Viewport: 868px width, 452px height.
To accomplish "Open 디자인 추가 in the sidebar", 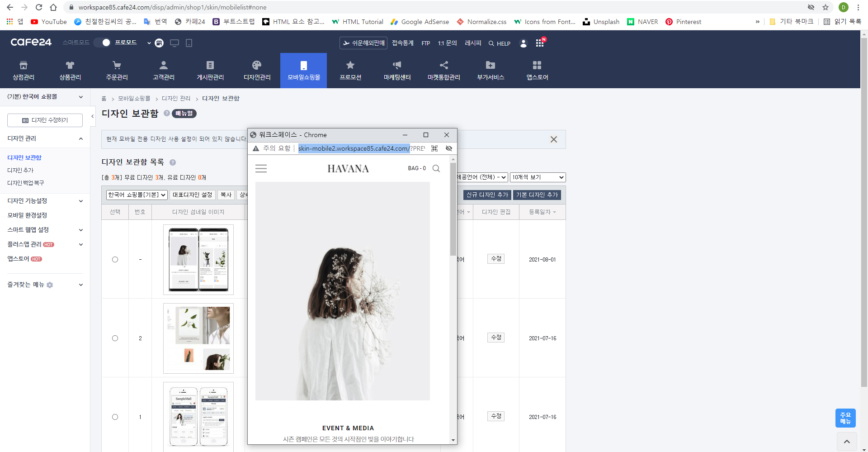I will [x=20, y=171].
